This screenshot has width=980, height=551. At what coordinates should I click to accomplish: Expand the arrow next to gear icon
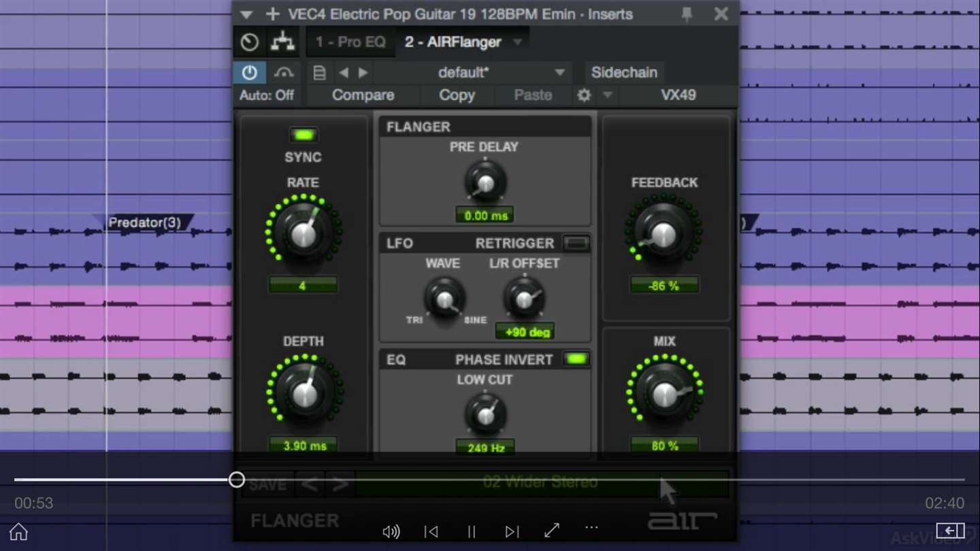[608, 95]
